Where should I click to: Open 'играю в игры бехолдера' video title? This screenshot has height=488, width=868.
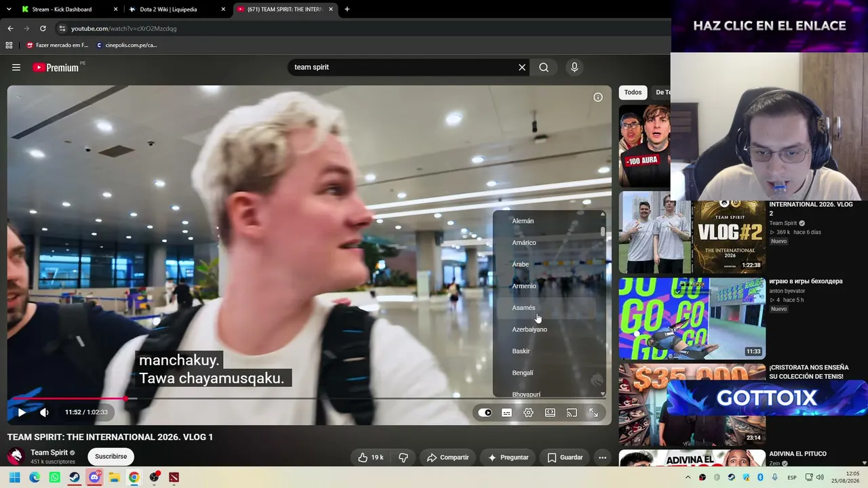806,281
